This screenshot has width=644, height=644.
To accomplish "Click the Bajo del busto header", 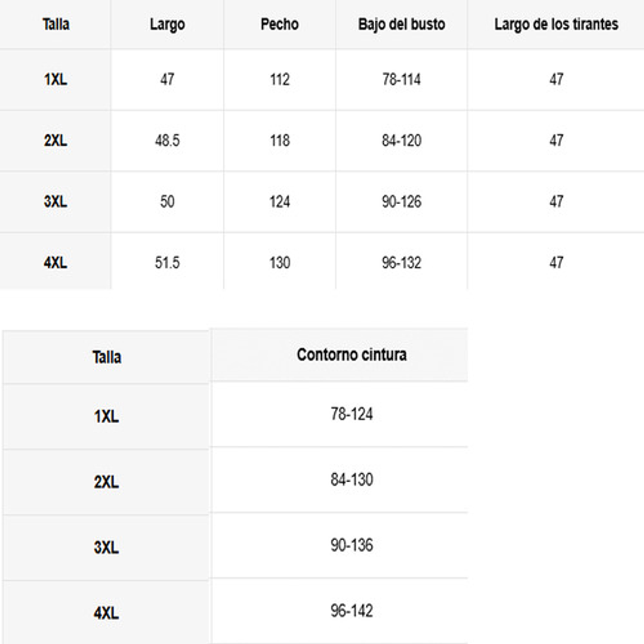I will pyautogui.click(x=401, y=25).
